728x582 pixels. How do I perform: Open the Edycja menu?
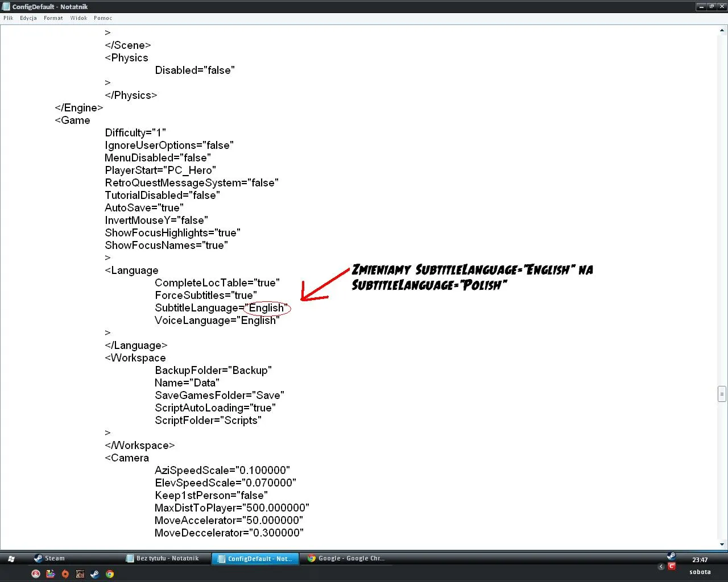tap(28, 18)
